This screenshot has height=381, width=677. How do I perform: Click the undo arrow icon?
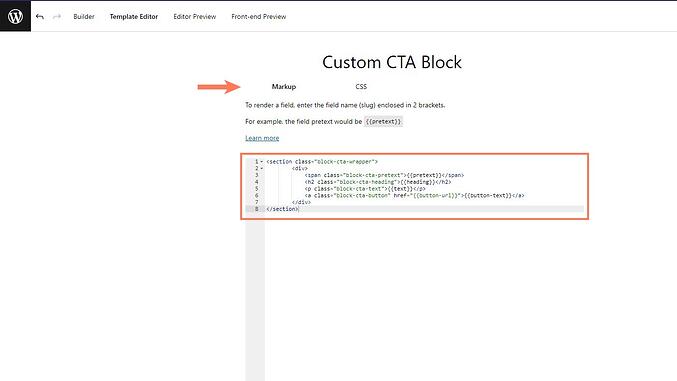click(40, 16)
